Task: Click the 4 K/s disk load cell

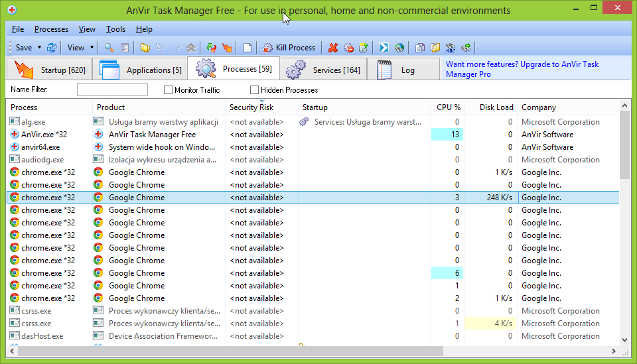Action: (x=491, y=324)
